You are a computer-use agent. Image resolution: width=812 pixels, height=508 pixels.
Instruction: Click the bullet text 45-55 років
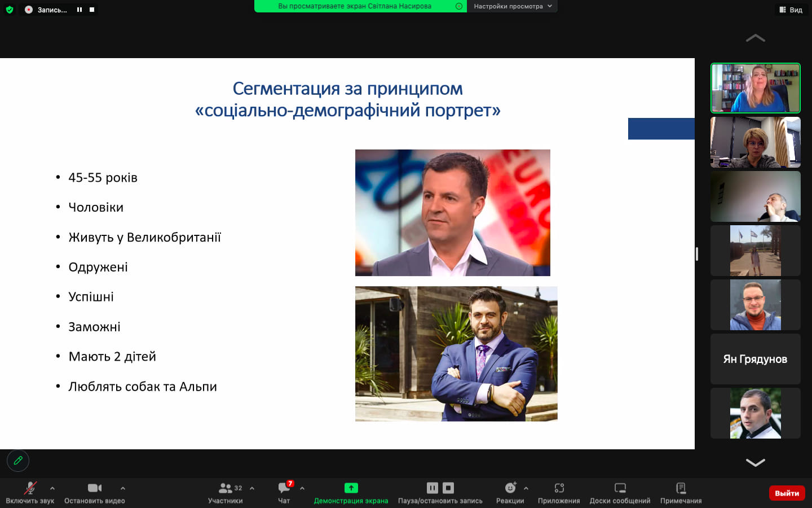(103, 178)
